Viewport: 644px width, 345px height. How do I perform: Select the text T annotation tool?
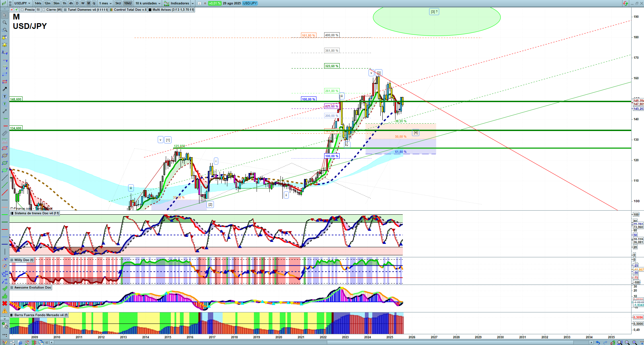click(5, 96)
